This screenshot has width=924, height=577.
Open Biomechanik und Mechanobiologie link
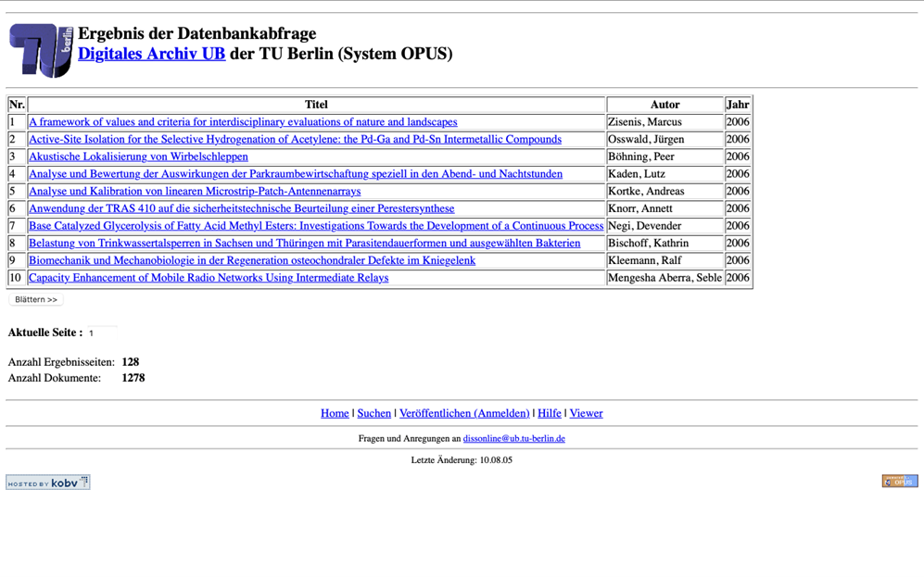coord(252,260)
